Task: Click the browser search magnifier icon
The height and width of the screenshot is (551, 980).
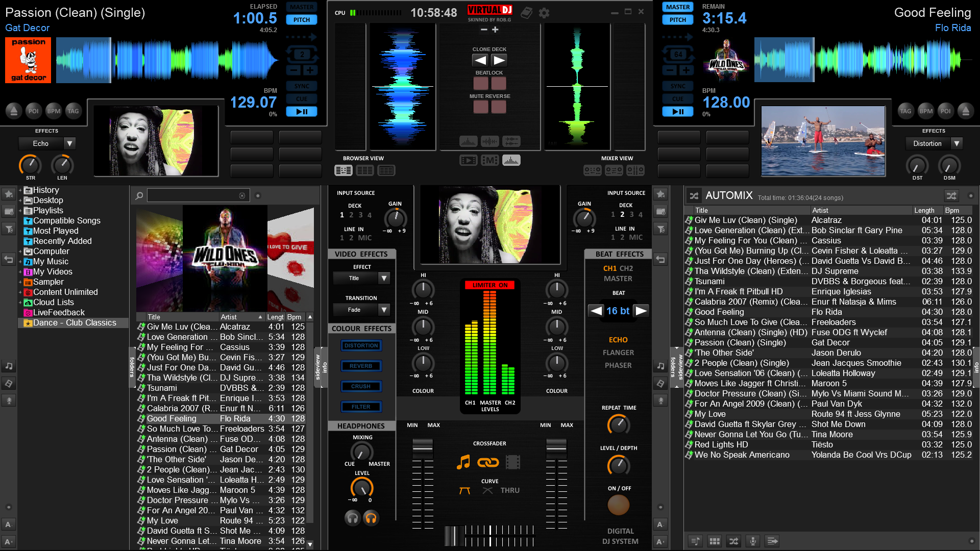Action: tap(139, 195)
